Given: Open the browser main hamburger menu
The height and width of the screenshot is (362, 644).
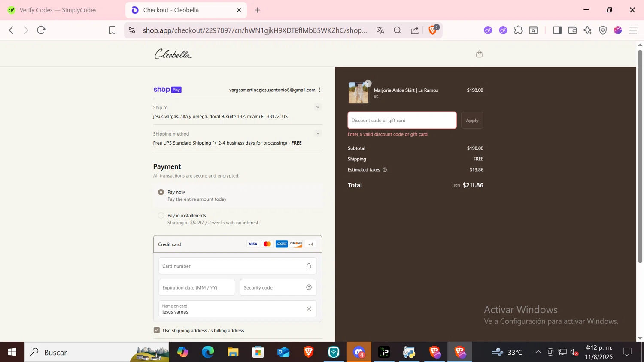Looking at the screenshot, I should pyautogui.click(x=633, y=30).
